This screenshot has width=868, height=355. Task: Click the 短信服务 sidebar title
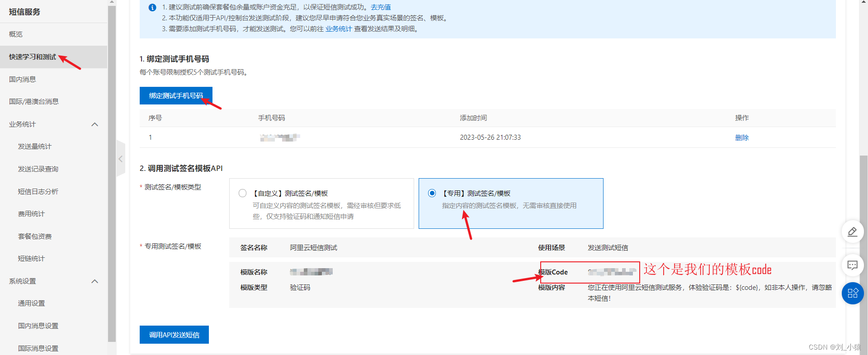(x=24, y=12)
